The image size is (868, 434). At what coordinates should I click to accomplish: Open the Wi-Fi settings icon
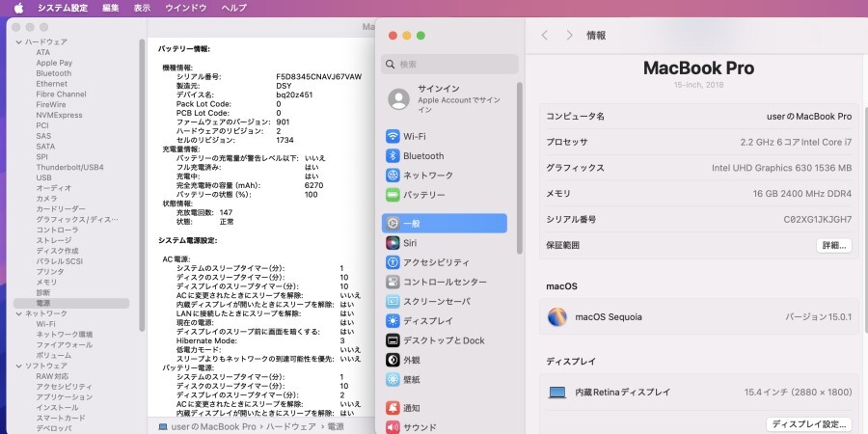[x=393, y=136]
